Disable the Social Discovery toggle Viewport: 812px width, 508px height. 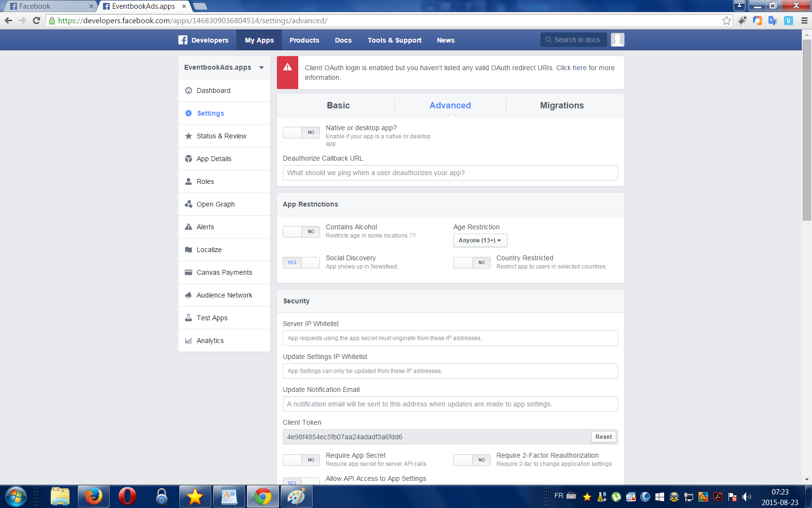(301, 263)
